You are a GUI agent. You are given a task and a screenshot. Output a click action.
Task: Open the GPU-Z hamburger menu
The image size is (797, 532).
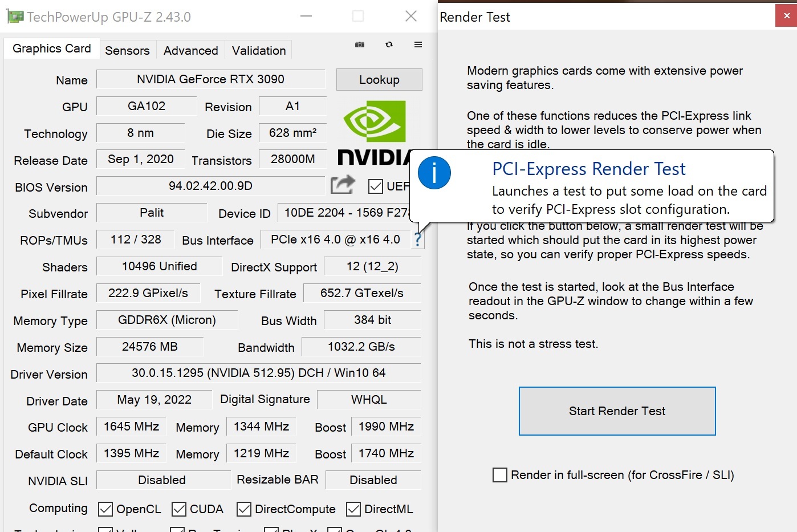point(418,44)
